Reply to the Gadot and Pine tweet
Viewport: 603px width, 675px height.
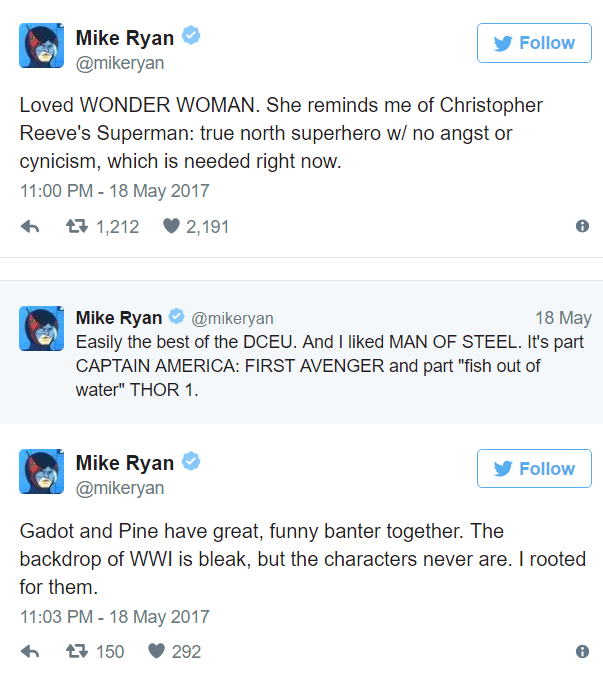click(x=30, y=651)
